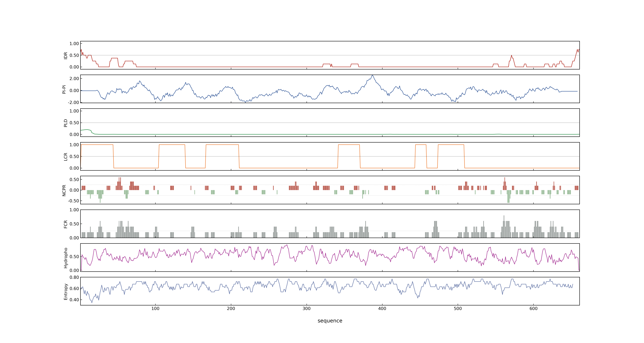Click the 1.00 tick on LCR axis
This screenshot has height=343, width=644.
coord(74,145)
